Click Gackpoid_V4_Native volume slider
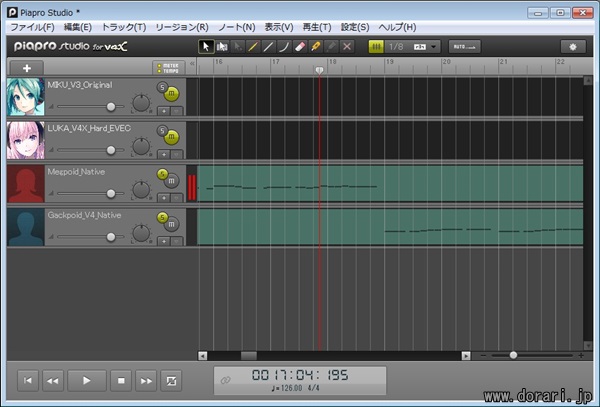Image resolution: width=600 pixels, height=407 pixels. tap(91, 237)
